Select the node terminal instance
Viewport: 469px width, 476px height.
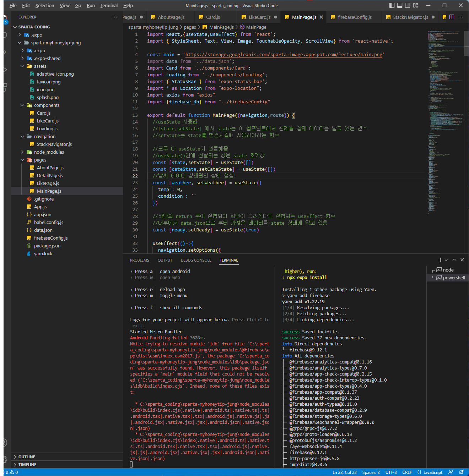[448, 270]
